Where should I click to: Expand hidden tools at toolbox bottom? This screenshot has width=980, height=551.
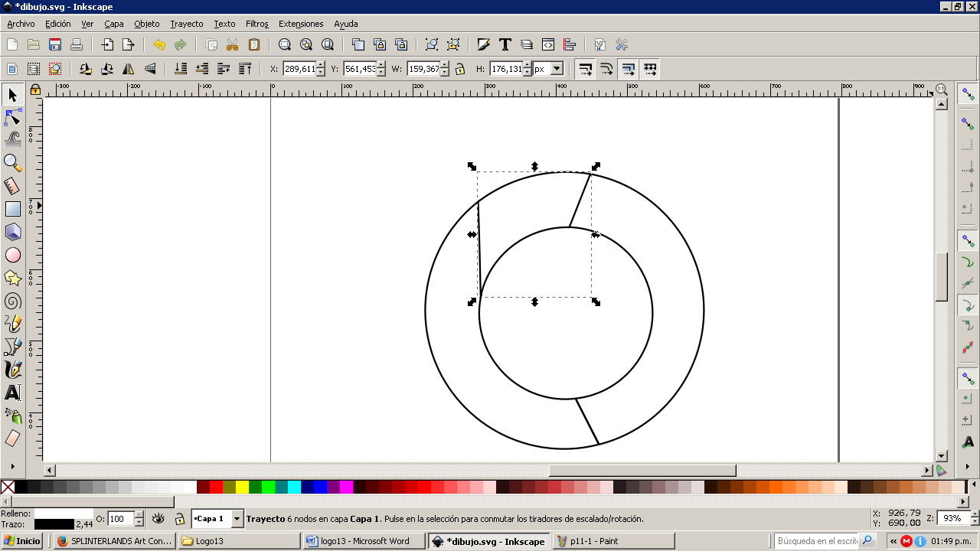point(12,465)
